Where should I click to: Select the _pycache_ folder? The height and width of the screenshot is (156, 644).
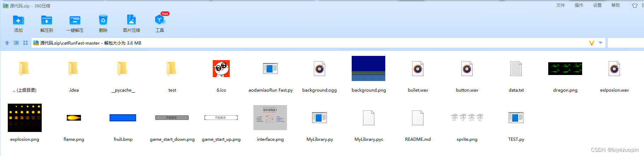click(x=123, y=69)
